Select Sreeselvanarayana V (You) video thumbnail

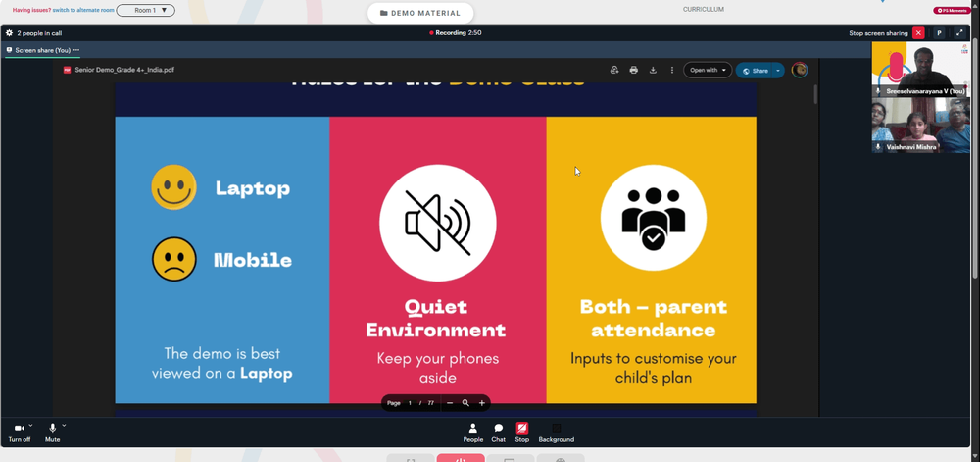pos(920,70)
